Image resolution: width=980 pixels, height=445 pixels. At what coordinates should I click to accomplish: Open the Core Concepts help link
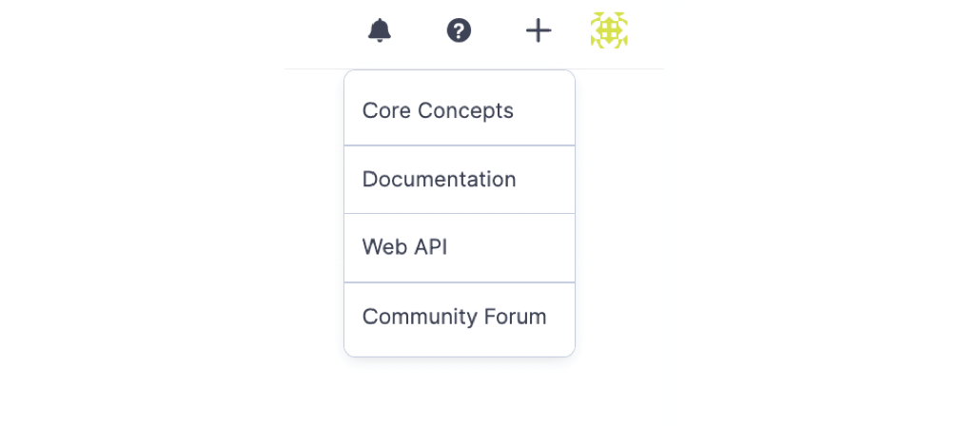point(438,110)
